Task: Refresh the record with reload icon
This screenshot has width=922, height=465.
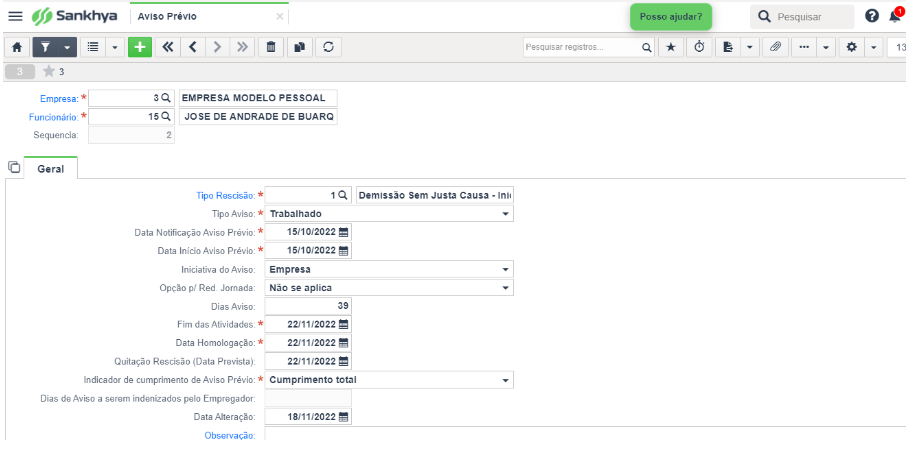Action: pos(329,47)
